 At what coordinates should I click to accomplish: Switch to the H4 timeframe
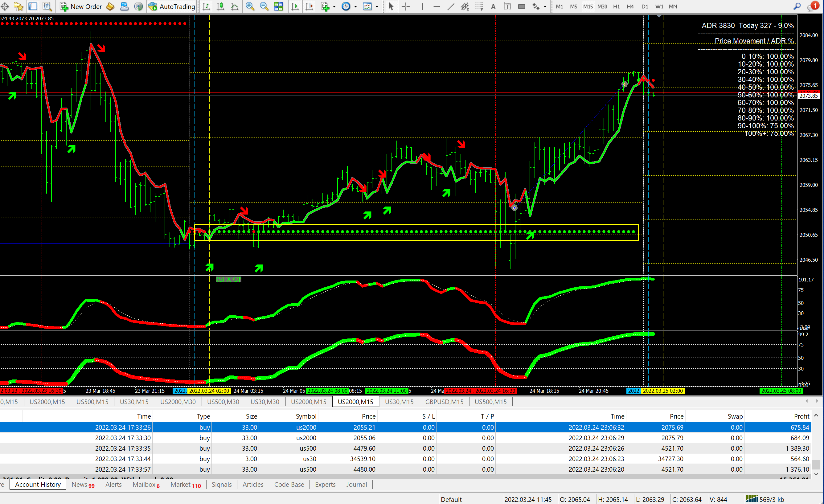pos(630,6)
